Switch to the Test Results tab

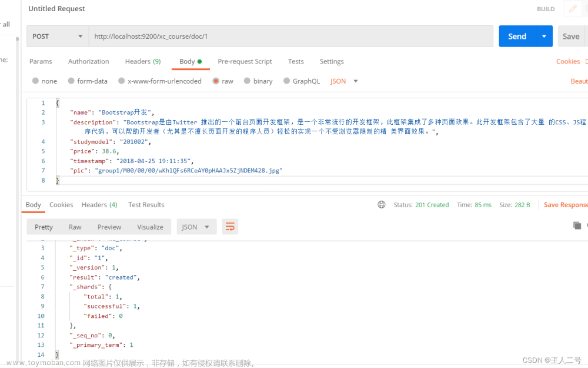click(146, 205)
